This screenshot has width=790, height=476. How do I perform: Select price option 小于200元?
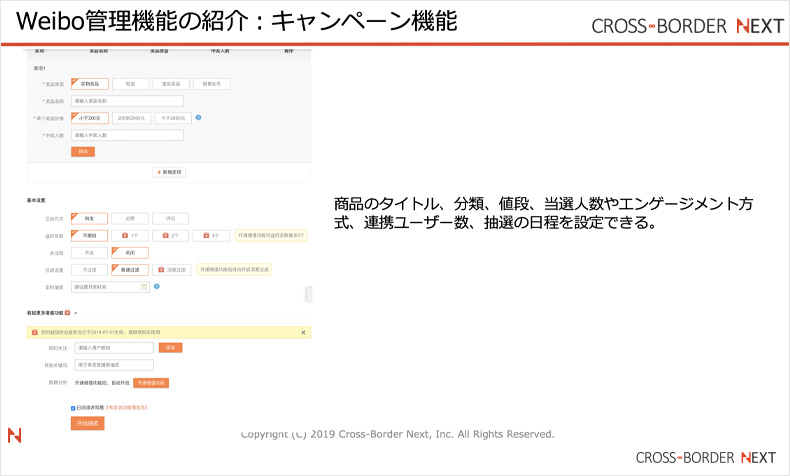pos(90,118)
